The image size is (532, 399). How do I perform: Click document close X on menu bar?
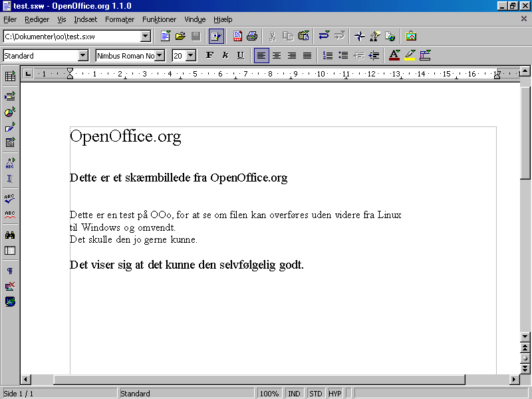524,19
